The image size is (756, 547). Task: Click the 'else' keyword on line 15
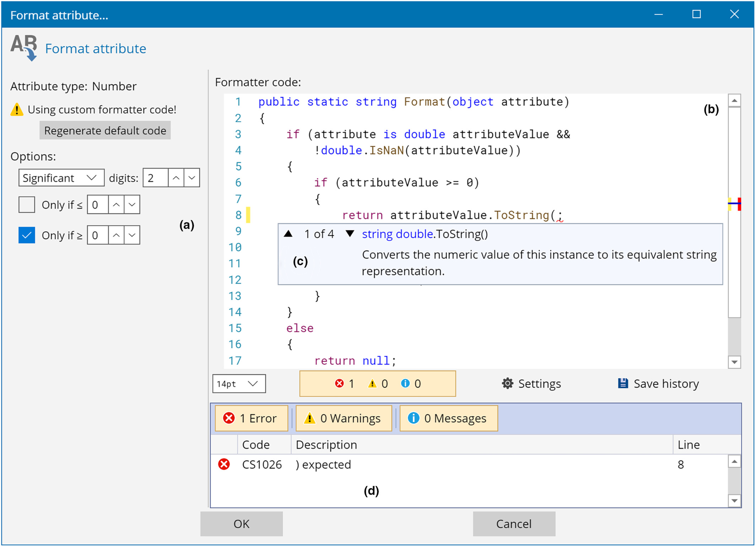[300, 328]
